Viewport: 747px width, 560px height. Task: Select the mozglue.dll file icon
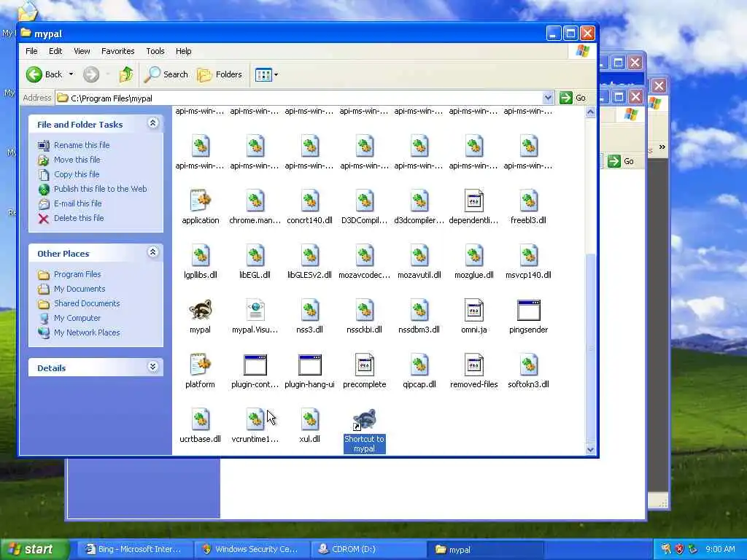point(473,256)
